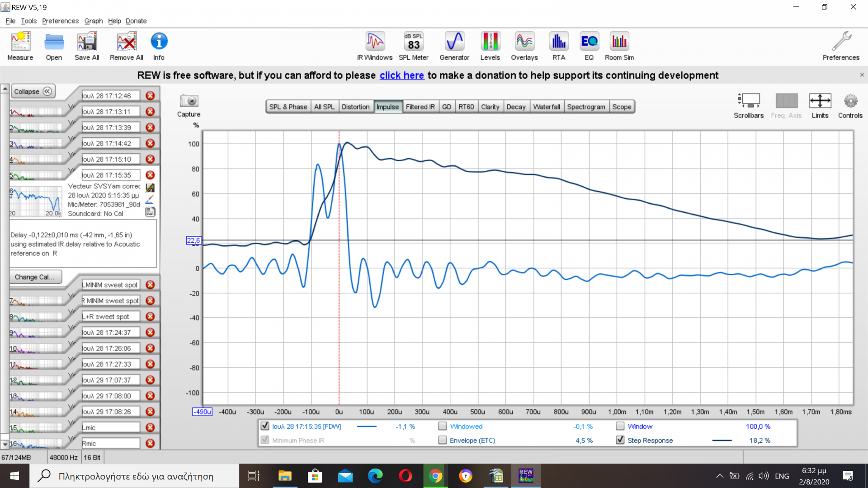Viewport: 868px width, 488px height.
Task: Open the Help menu
Action: point(114,21)
